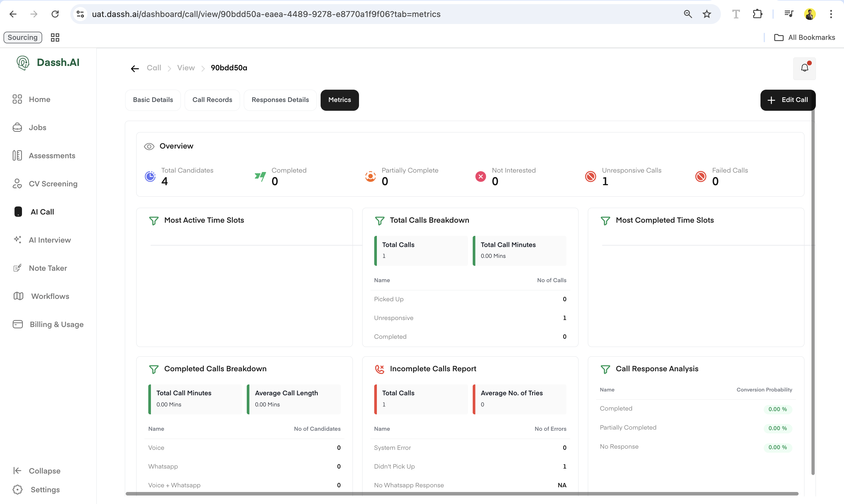Click the browser address bar URL
844x504 pixels.
coord(266,14)
